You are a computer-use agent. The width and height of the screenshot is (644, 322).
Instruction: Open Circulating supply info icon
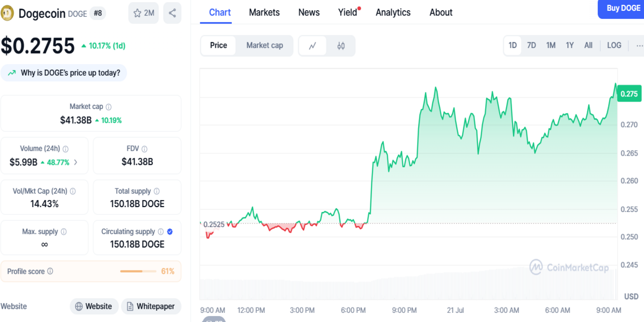coord(160,232)
